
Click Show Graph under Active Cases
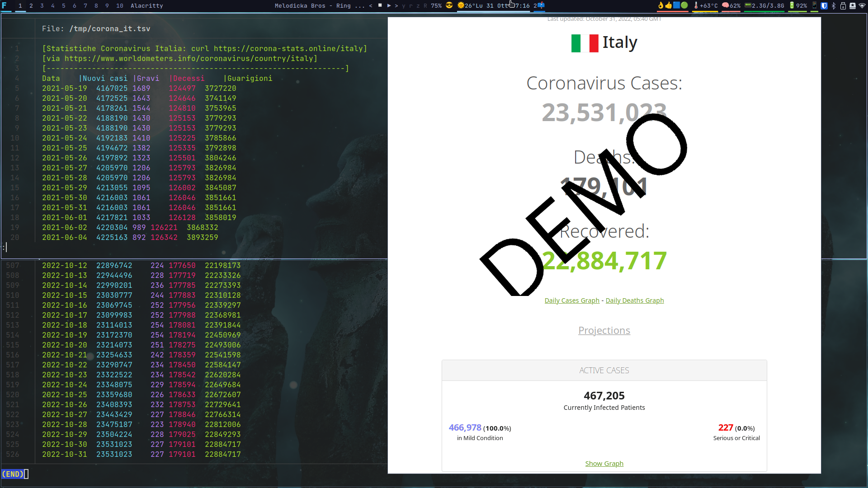tap(604, 464)
